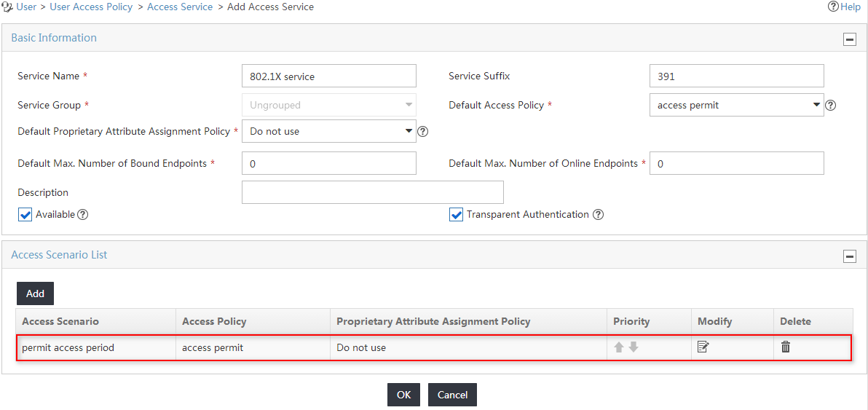The width and height of the screenshot is (868, 410).
Task: Collapse the Access Scenario List section
Action: coord(850,256)
